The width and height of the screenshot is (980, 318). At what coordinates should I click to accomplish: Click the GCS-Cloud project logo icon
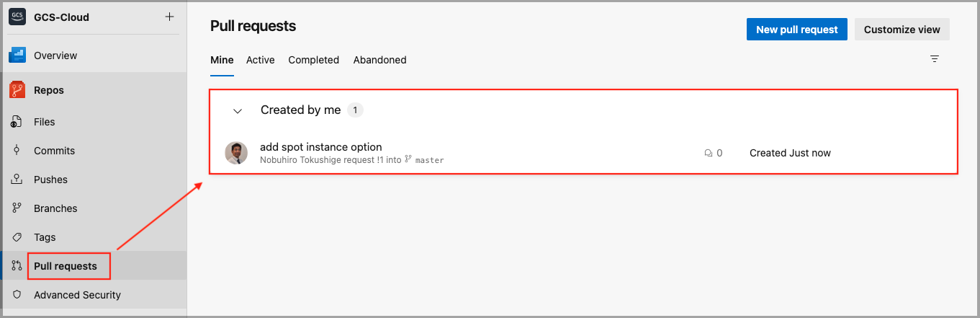17,17
